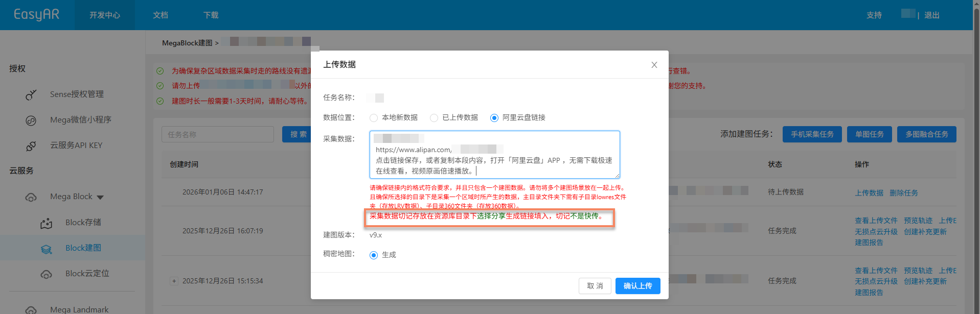980x314 pixels.
Task: Click 无损点云升级 in 15:15:34 row
Action: click(x=876, y=281)
